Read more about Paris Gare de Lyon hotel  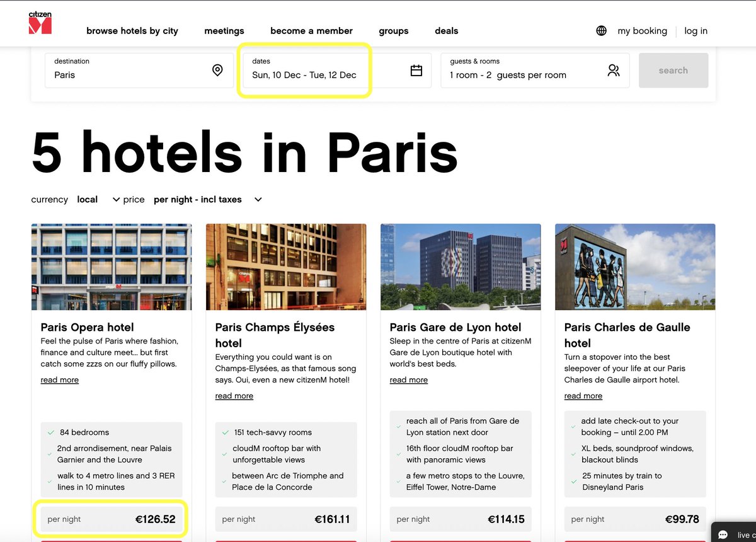click(x=409, y=380)
